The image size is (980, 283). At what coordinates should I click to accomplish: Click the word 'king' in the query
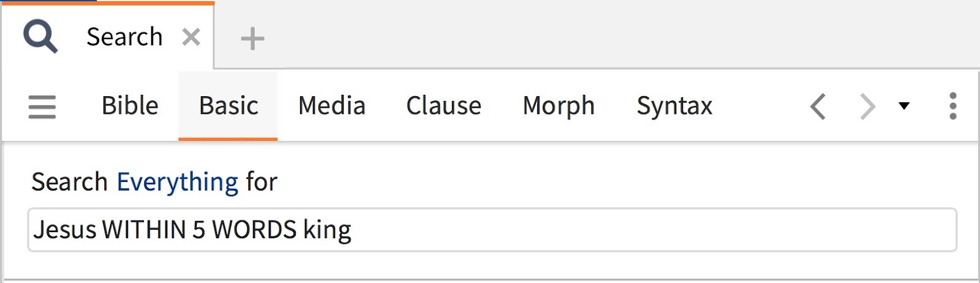click(327, 230)
